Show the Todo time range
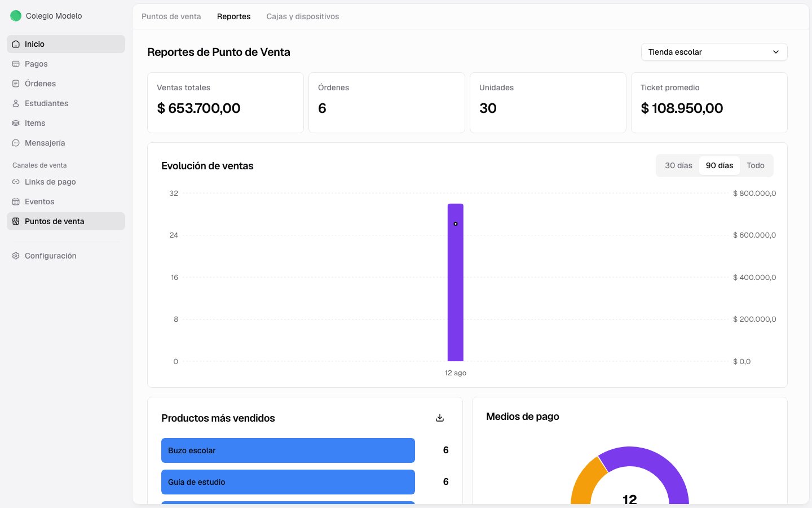812x508 pixels. (x=756, y=165)
